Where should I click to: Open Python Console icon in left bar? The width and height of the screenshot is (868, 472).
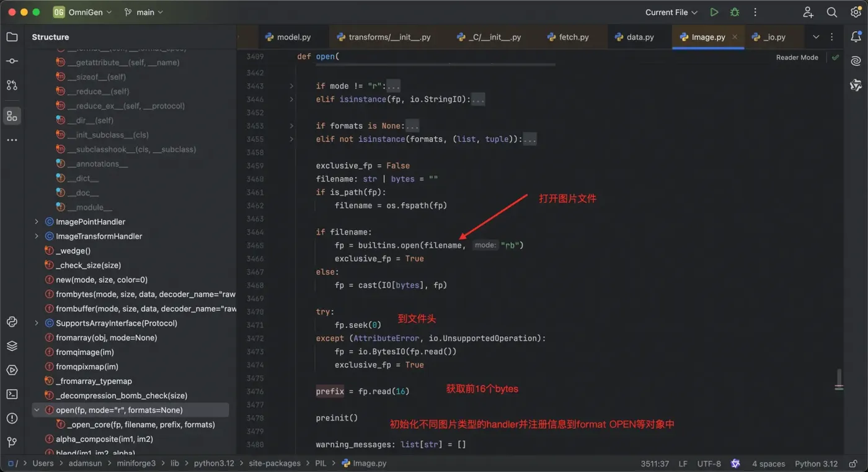click(12, 322)
